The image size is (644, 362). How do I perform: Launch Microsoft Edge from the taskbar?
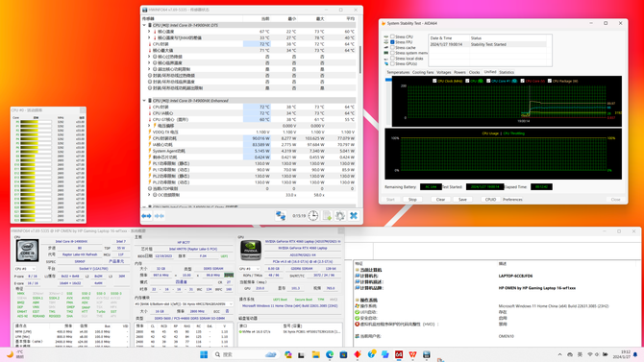pyautogui.click(x=330, y=354)
